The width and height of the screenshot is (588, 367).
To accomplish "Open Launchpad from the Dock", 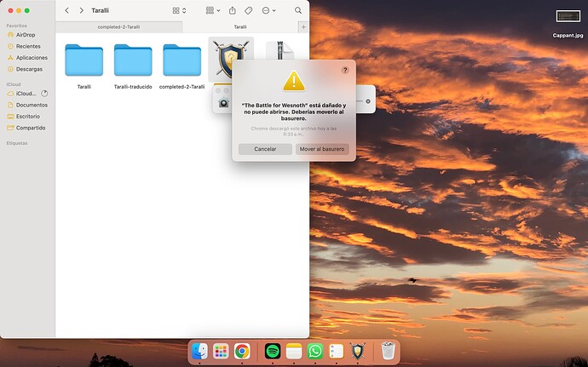I will tap(221, 350).
